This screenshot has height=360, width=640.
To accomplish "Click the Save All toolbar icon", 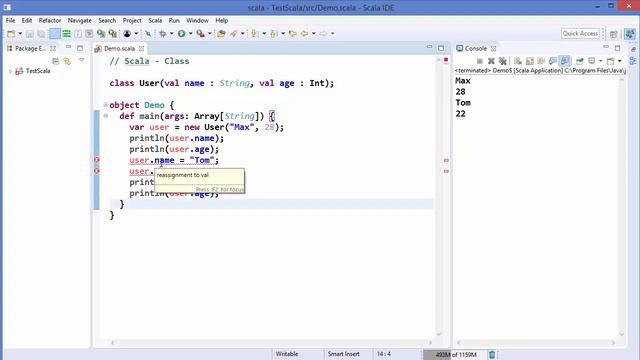I will point(41,34).
